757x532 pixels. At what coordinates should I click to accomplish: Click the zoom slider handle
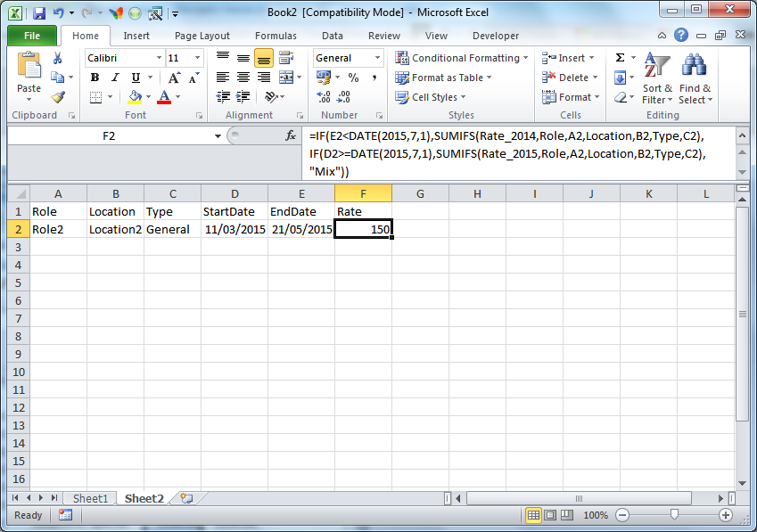coord(674,515)
